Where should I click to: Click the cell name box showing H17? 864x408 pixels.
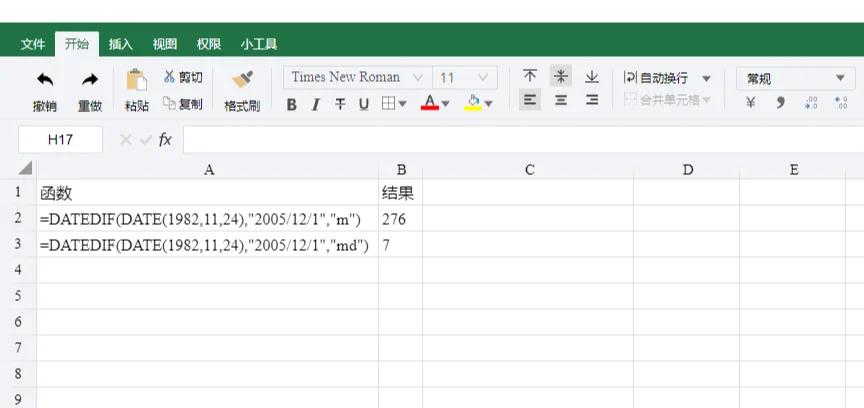[x=60, y=139]
